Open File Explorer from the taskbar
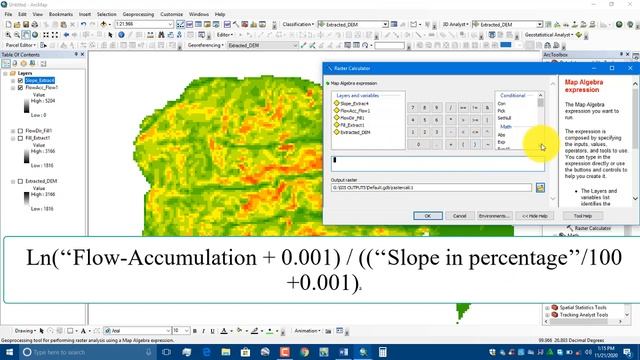The image size is (640, 360). pos(226,352)
